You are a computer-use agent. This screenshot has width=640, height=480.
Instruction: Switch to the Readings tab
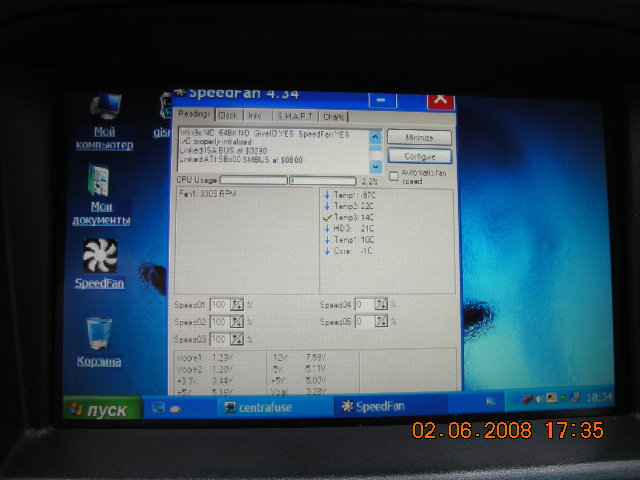click(x=194, y=114)
